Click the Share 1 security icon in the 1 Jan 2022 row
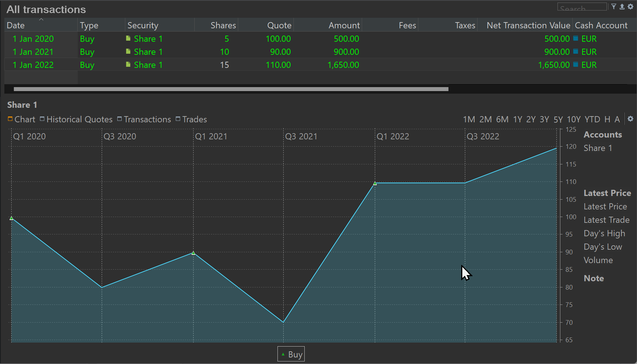The image size is (637, 364). 128,64
